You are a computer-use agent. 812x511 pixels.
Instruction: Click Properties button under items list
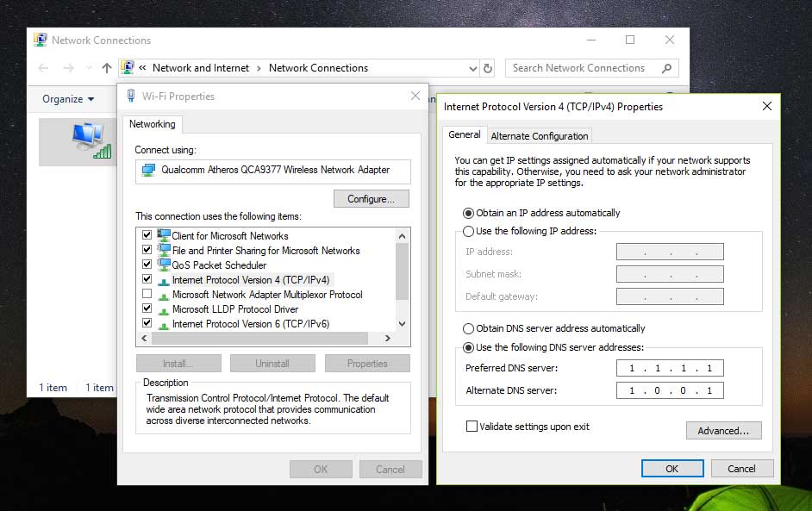(367, 364)
